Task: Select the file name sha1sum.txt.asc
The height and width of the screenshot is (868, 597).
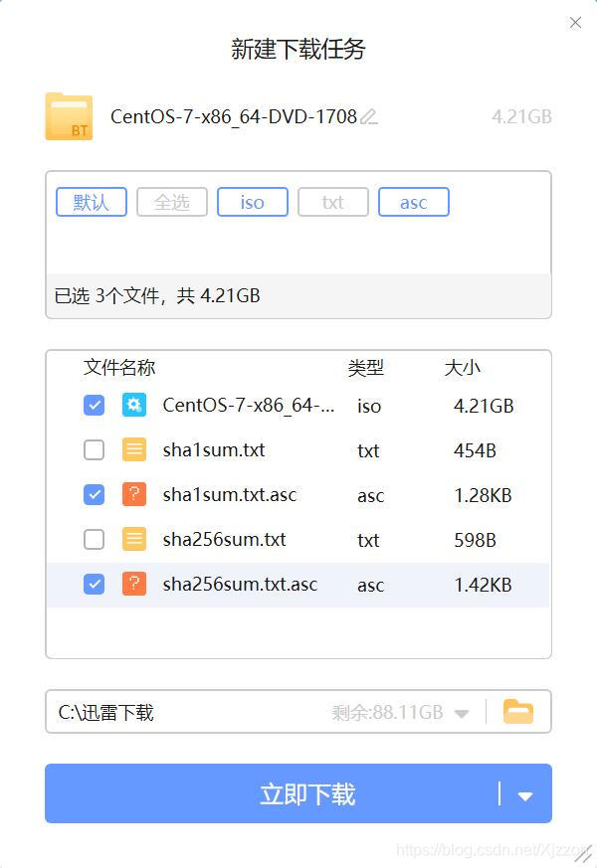Action: click(x=230, y=495)
